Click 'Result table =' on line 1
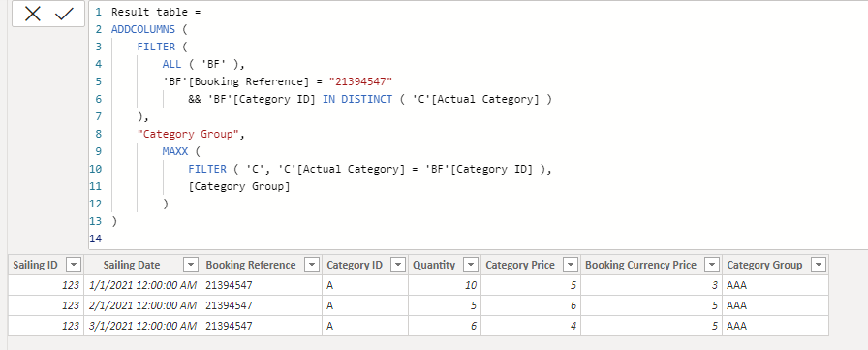 156,12
